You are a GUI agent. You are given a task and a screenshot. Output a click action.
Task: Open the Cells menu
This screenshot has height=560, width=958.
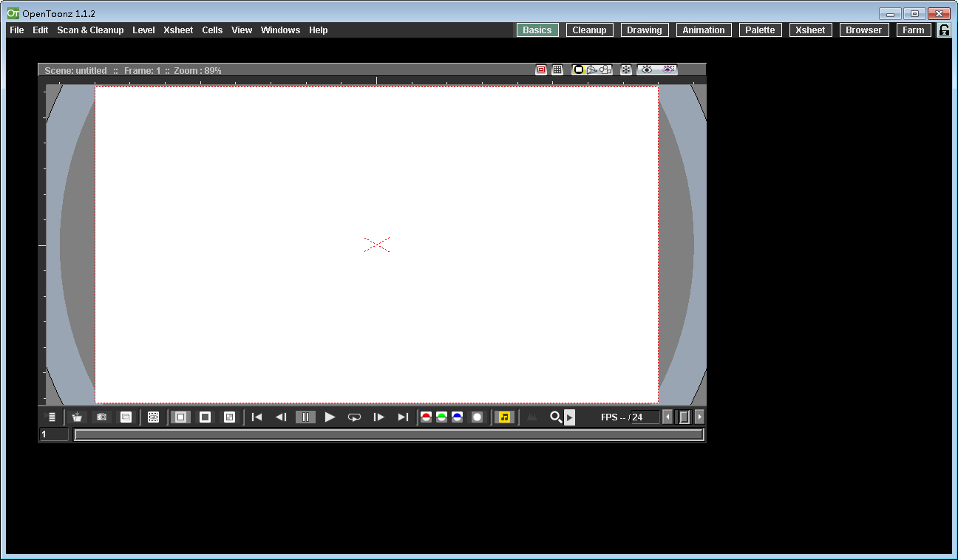[x=212, y=30]
